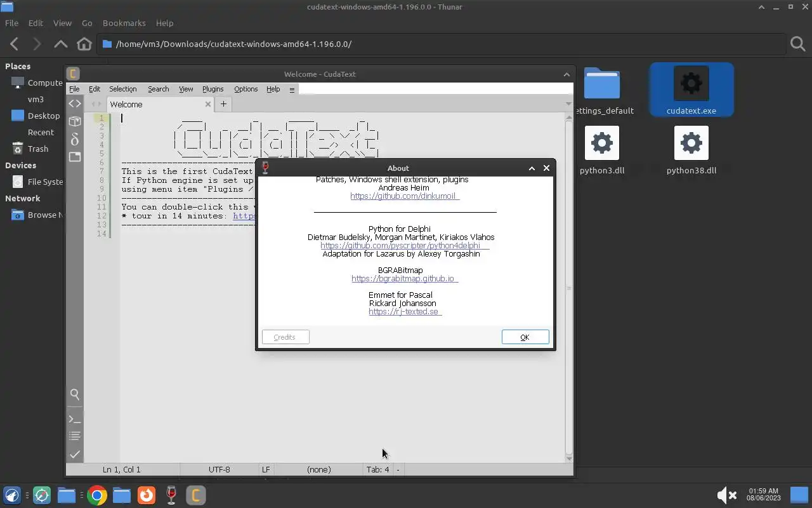Launch Firefox from the taskbar
812x508 pixels.
tap(147, 495)
